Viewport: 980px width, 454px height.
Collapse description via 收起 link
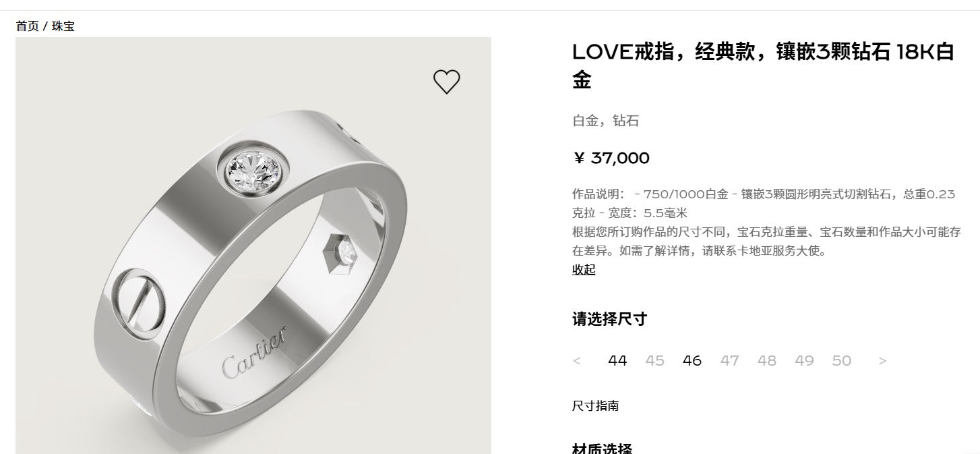coord(584,270)
